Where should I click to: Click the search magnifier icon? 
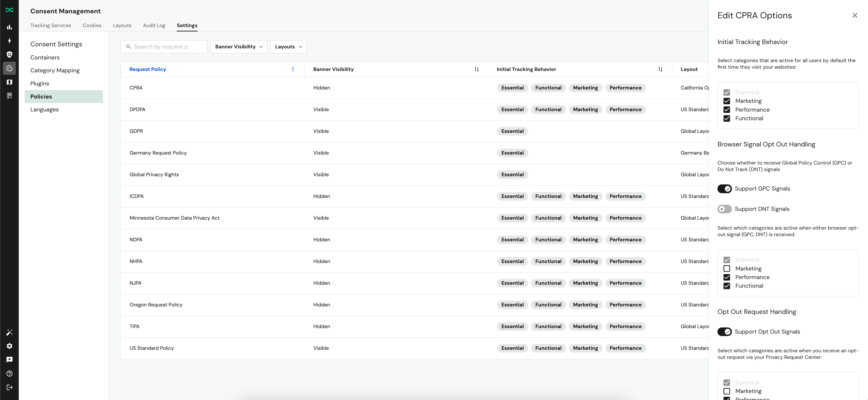128,47
